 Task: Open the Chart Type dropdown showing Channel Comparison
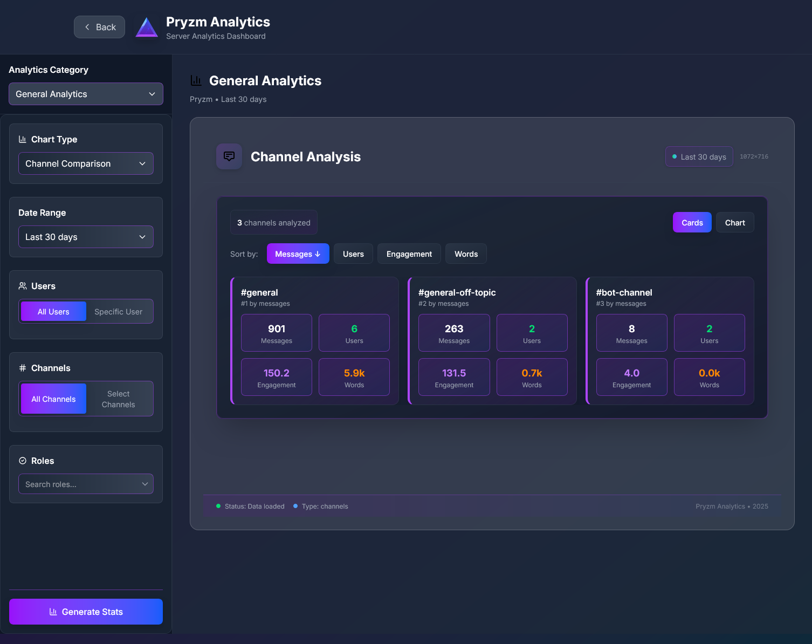point(86,163)
